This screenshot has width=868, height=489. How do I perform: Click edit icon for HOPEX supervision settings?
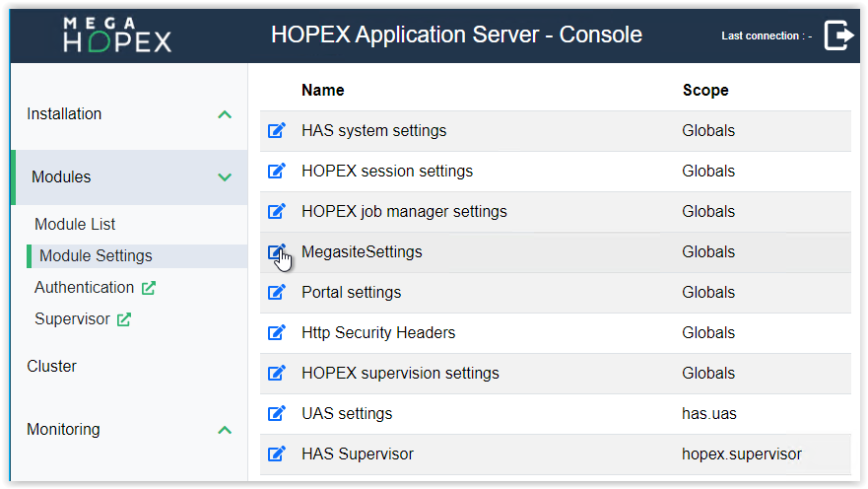point(277,373)
